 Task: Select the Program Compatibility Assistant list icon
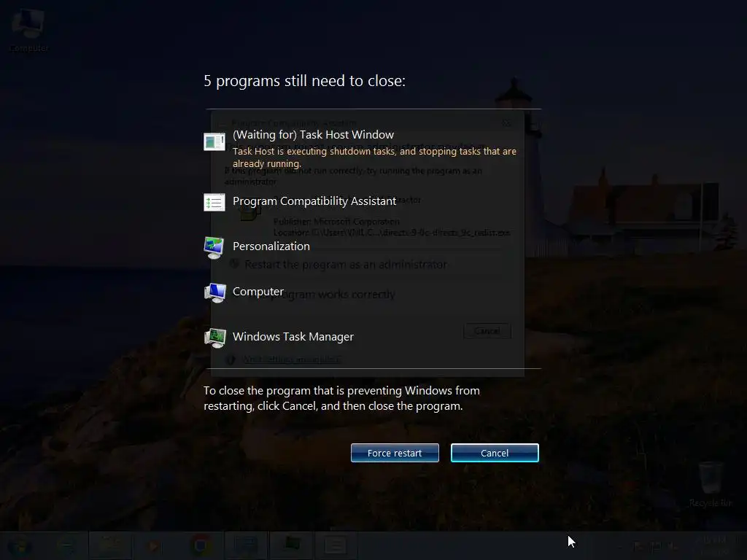[214, 203]
